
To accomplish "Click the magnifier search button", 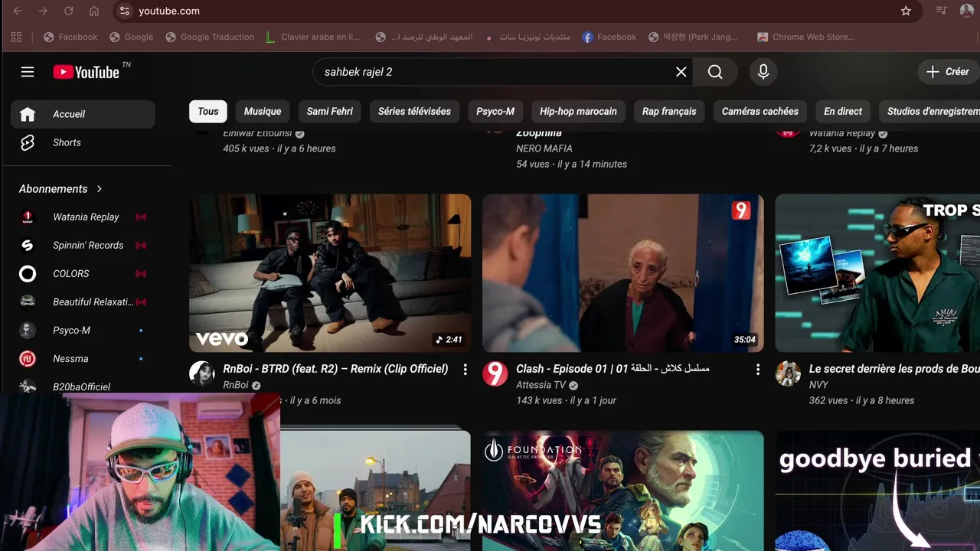I will tap(715, 72).
